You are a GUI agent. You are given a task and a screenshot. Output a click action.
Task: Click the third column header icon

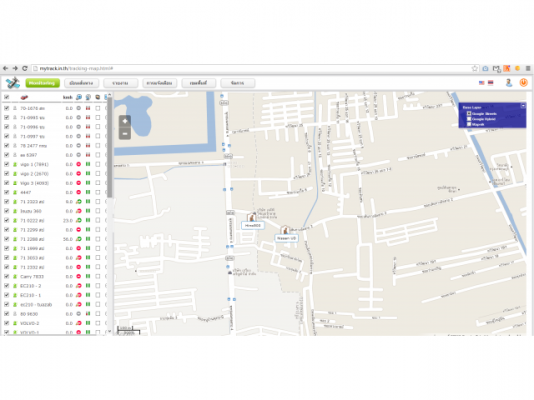pyautogui.click(x=98, y=97)
